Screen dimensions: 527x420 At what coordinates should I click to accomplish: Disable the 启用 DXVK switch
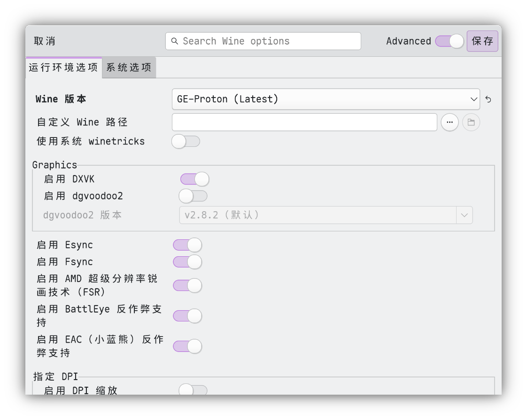[x=194, y=179]
